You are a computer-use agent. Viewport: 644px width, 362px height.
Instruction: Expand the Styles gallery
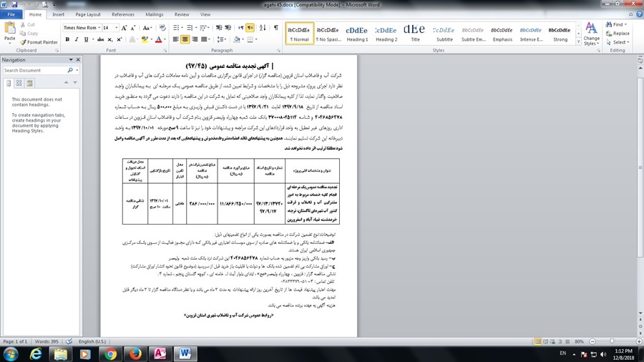[x=577, y=42]
